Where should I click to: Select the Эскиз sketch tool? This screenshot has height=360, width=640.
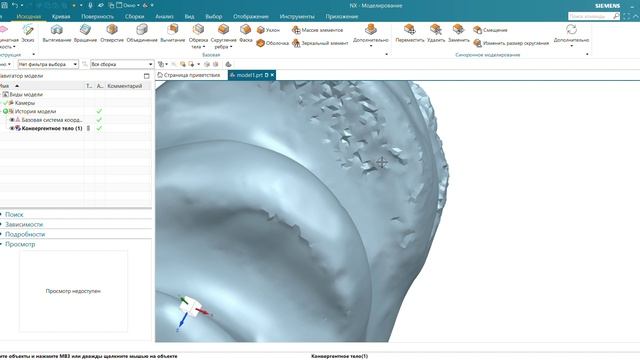tap(28, 33)
